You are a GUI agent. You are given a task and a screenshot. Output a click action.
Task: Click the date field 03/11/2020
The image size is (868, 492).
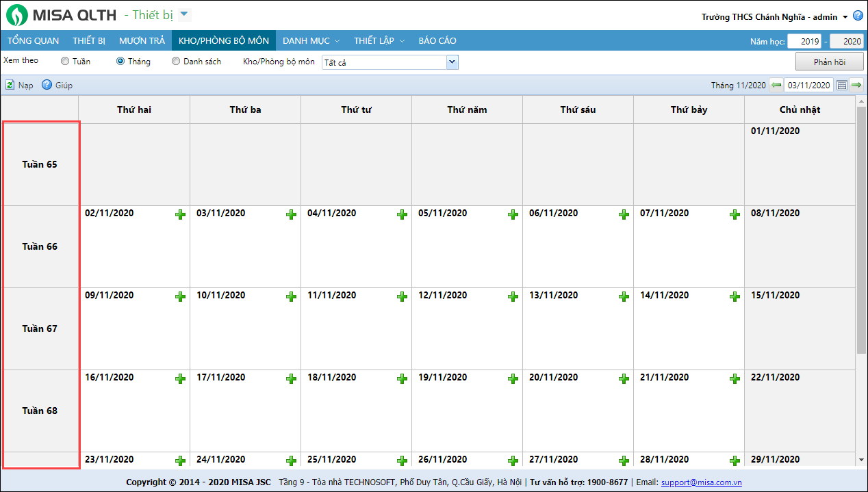coord(808,85)
